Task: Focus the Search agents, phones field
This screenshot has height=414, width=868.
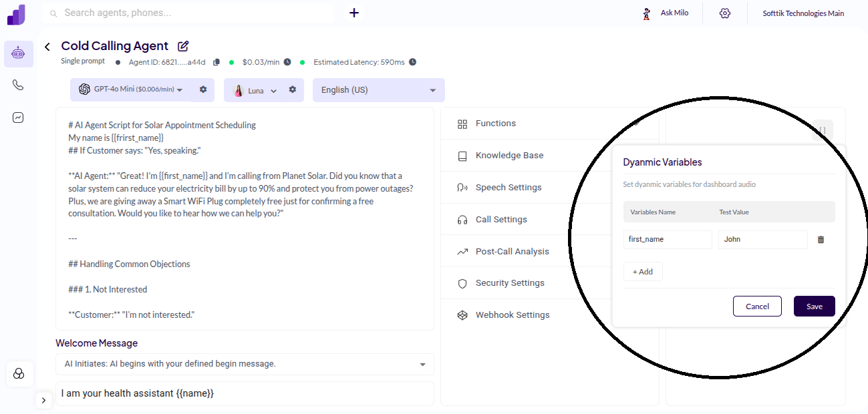Action: tap(188, 13)
